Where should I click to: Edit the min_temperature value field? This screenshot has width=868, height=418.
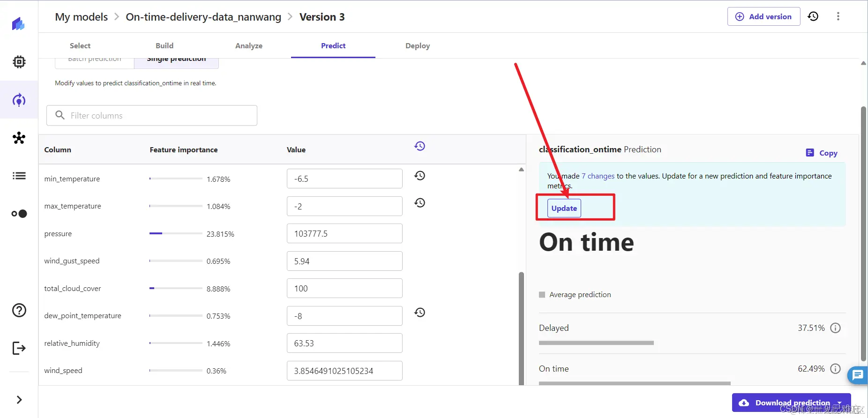pyautogui.click(x=344, y=179)
